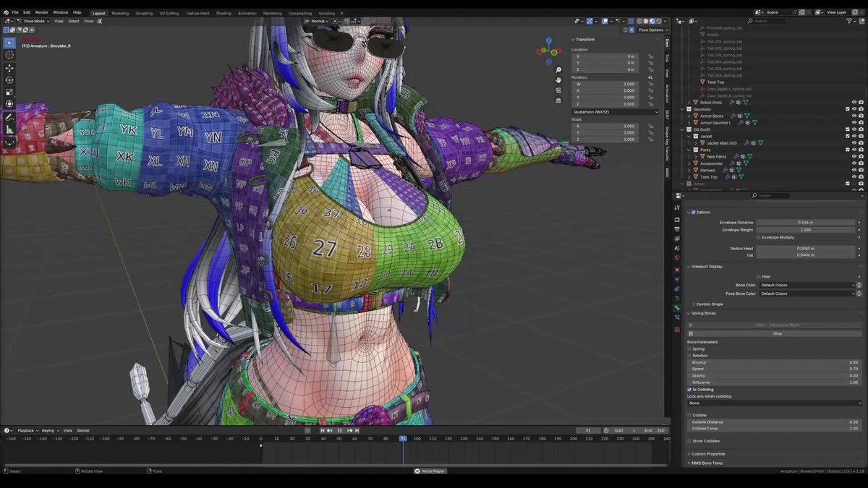The width and height of the screenshot is (868, 488).
Task: Select the Annotate tool
Action: [9, 117]
